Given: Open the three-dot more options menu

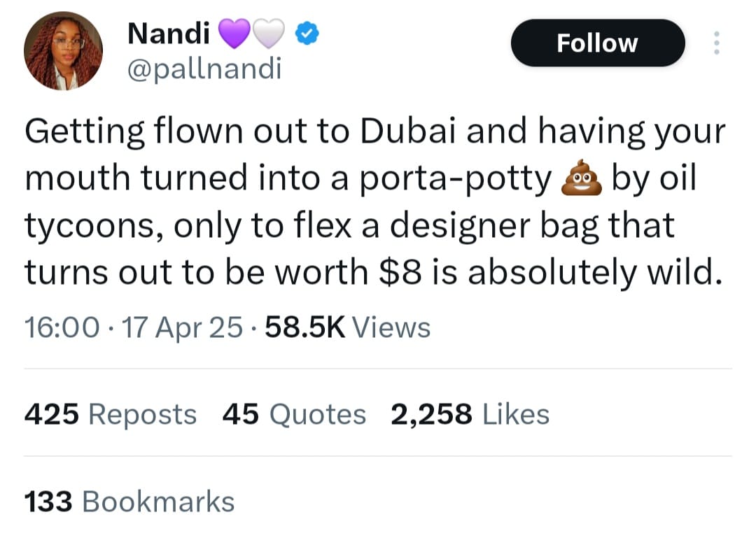Looking at the screenshot, I should [715, 43].
